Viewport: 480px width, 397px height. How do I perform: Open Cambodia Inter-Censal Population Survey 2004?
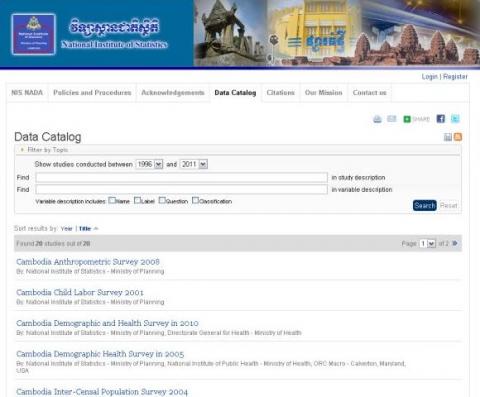(x=102, y=392)
